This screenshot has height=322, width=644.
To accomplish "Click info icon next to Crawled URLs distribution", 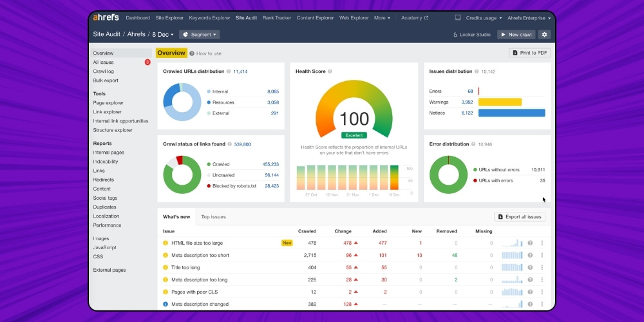I will pos(229,71).
